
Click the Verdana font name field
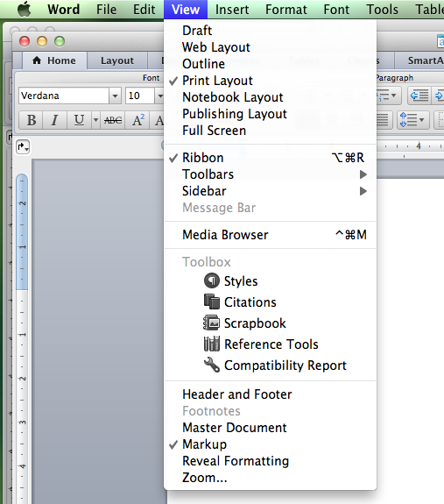(x=64, y=96)
